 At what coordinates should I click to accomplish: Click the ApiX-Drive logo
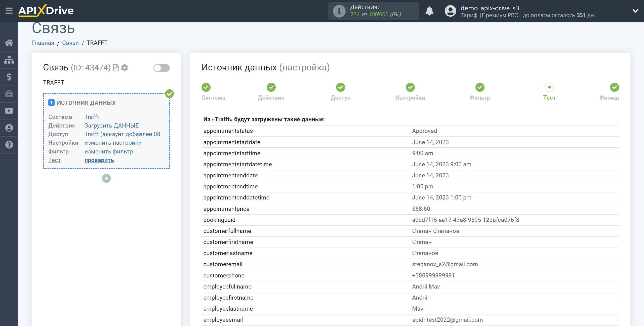[x=46, y=11]
